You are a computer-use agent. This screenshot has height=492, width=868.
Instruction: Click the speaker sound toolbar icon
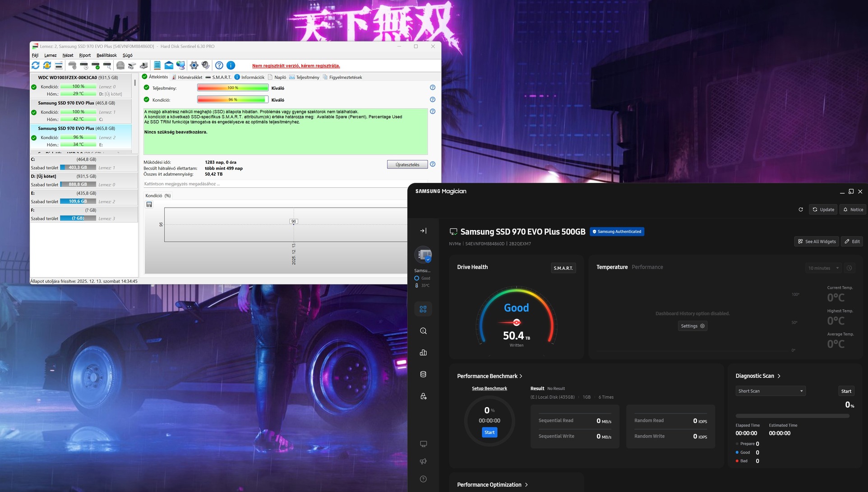click(x=206, y=65)
